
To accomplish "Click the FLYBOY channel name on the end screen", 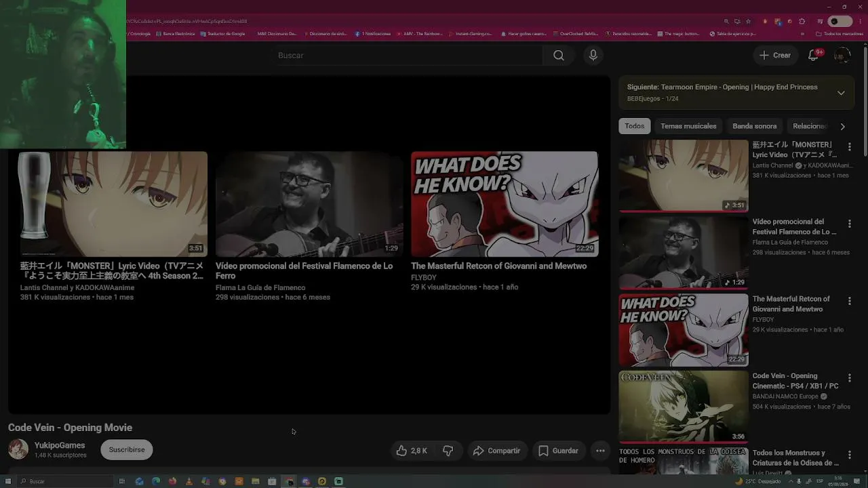I will pos(424,278).
